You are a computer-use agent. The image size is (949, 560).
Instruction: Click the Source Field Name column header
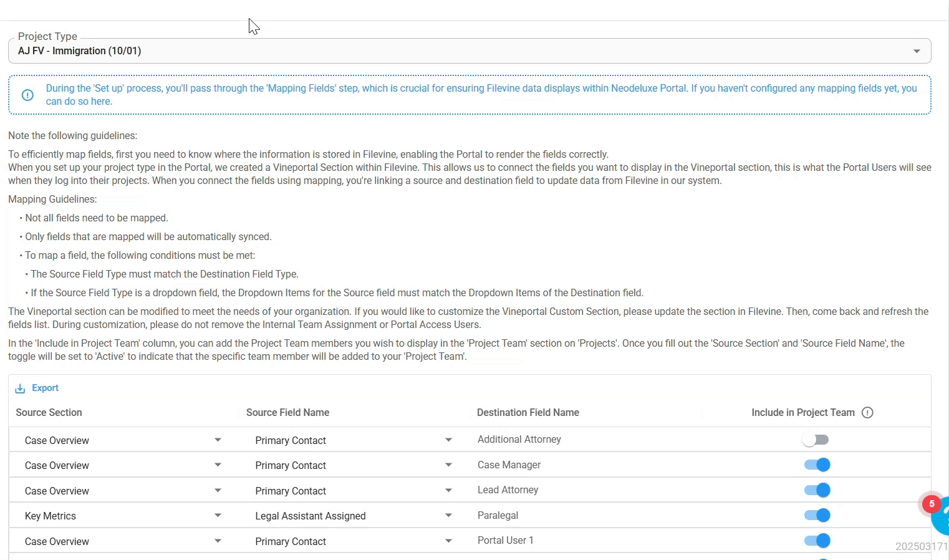(287, 413)
